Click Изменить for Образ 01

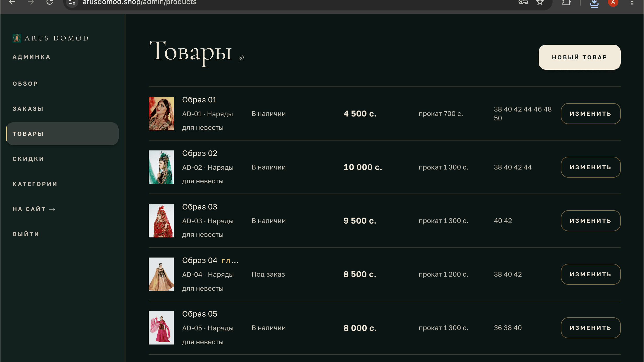click(x=591, y=114)
